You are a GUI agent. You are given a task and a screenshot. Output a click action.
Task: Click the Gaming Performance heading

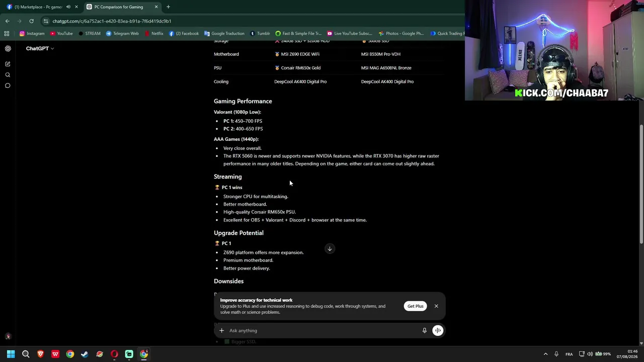[243, 101]
